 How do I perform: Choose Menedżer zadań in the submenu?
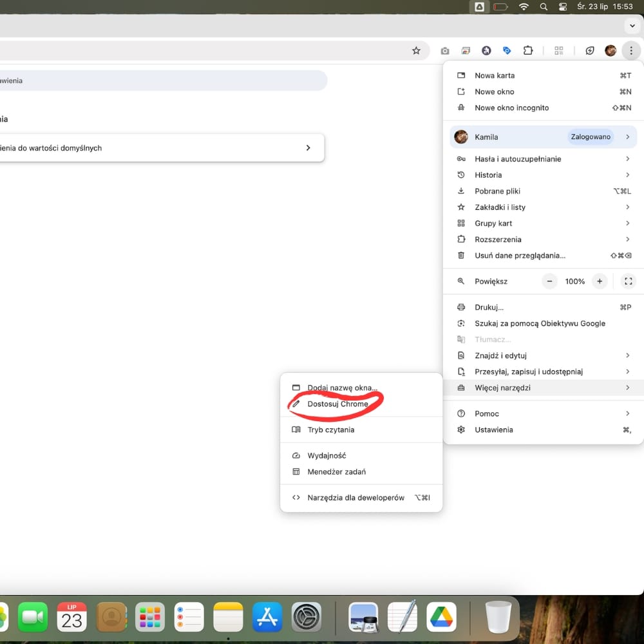coord(336,471)
